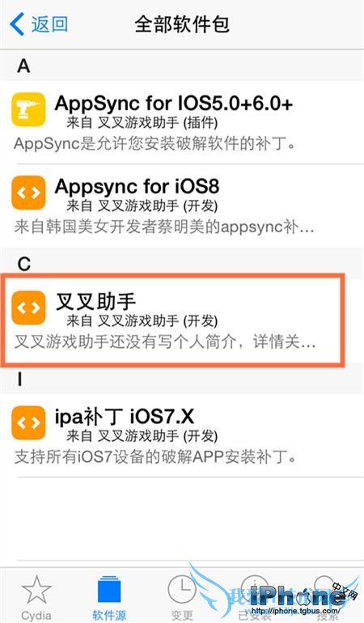Screen dimensions: 364x623
Task: Select the 叉叉助手 package title
Action: 95,302
